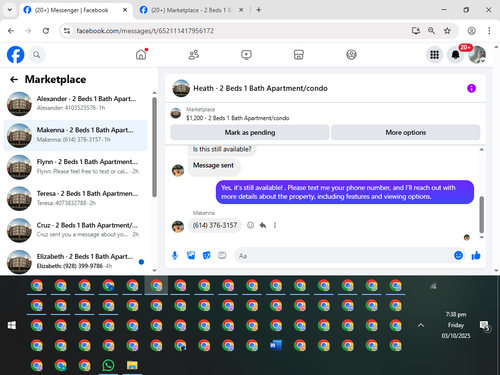Open the account profile picture menu
Screen dimensions: 500x375
tap(477, 55)
